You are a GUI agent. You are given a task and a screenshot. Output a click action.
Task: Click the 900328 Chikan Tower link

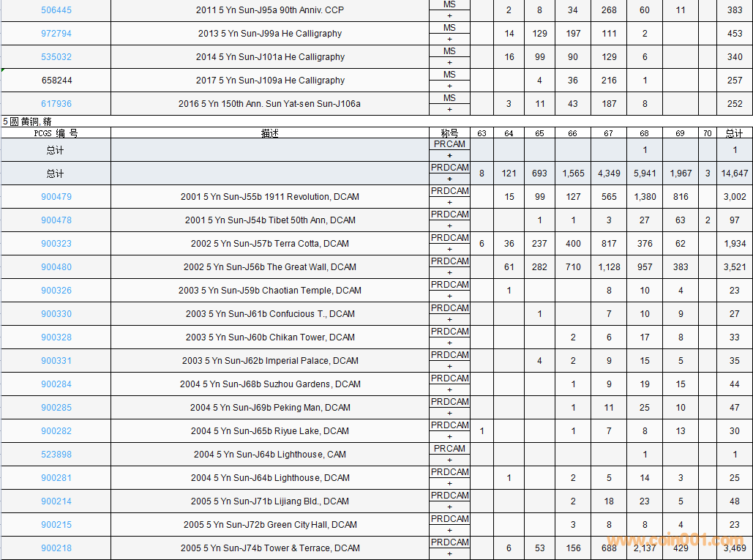pos(56,337)
